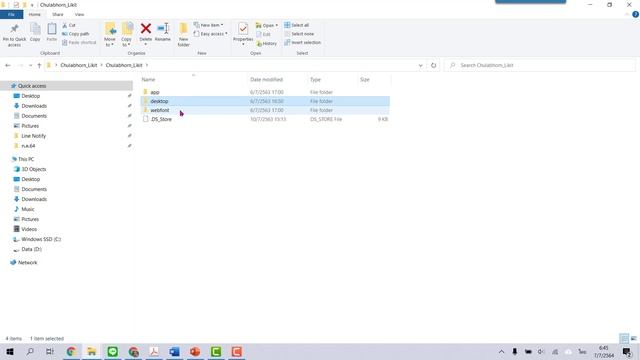The width and height of the screenshot is (640, 360).
Task: Click the Search Chulabhorn_Likit field
Action: [x=540, y=65]
